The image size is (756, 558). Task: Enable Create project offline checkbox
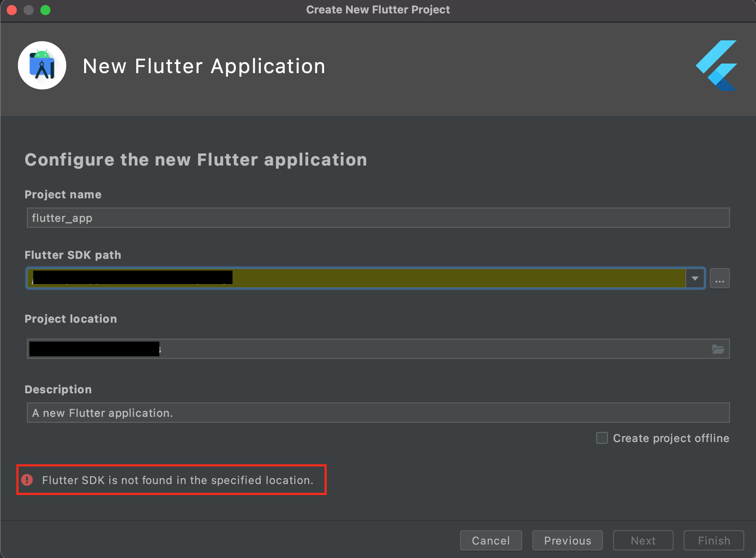click(x=602, y=438)
